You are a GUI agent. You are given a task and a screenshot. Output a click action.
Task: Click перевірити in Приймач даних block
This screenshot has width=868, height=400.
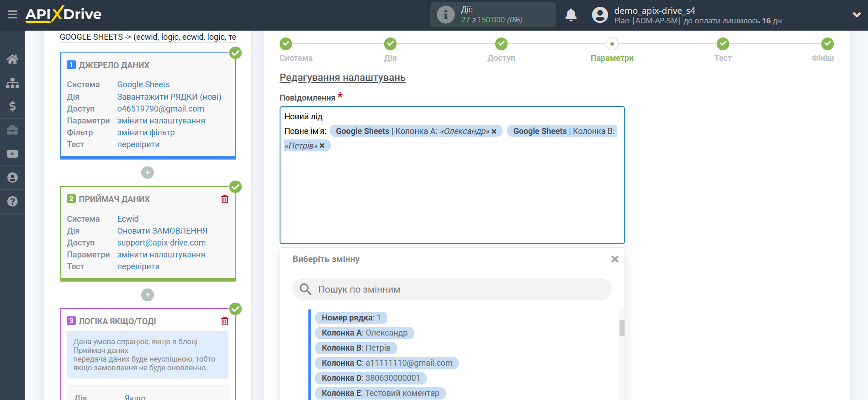pos(138,267)
